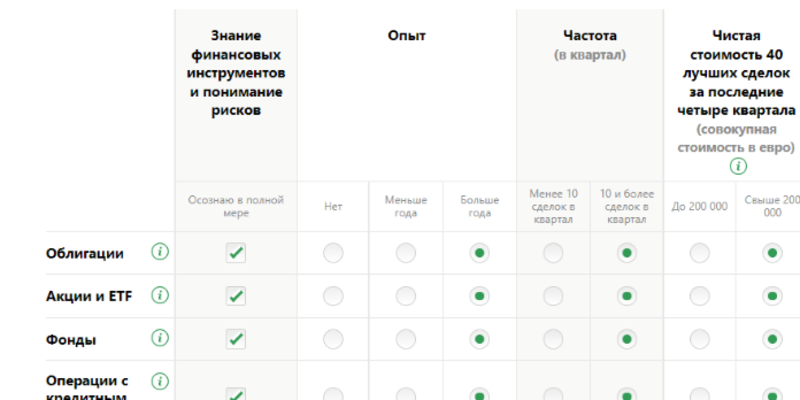Pick 'До 200 000' for Облигации
This screenshot has width=800, height=400.
tap(699, 253)
